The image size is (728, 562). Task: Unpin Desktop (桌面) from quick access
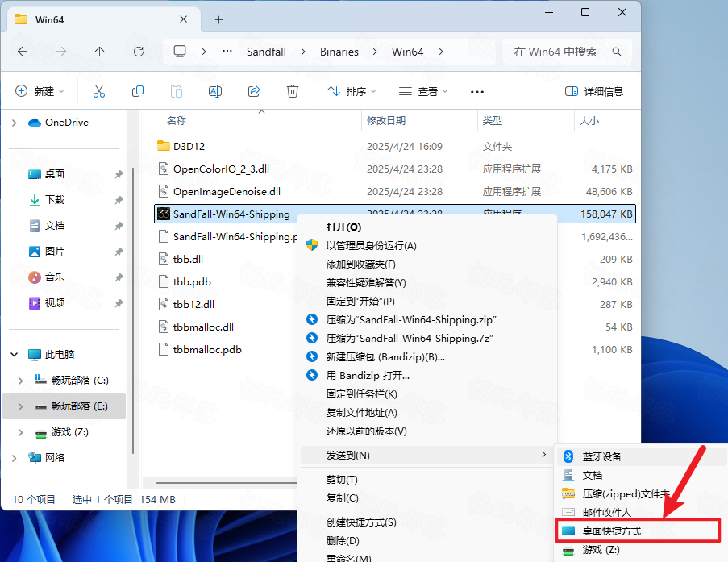coord(119,174)
